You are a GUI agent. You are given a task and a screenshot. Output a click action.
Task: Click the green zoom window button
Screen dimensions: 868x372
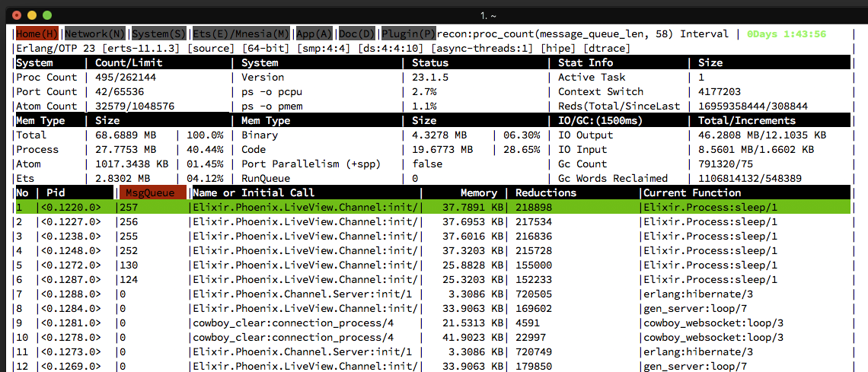46,15
